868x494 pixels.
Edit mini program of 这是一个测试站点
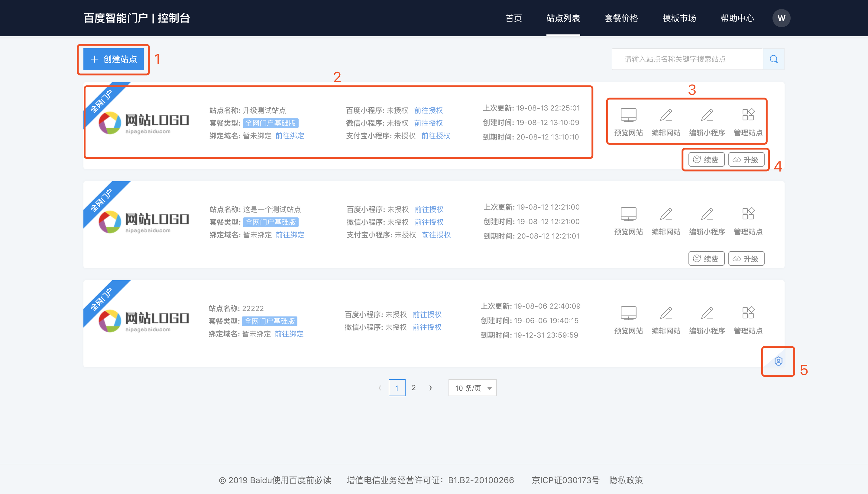pos(707,221)
